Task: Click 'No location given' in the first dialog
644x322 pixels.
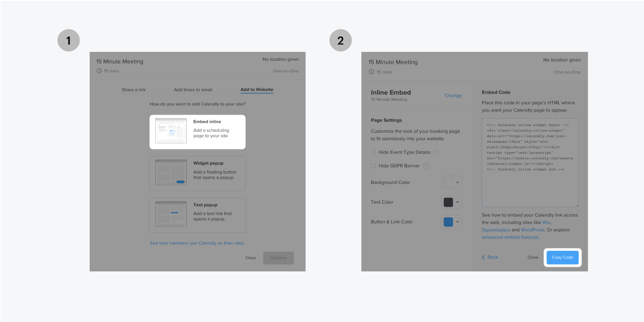Action: click(281, 59)
